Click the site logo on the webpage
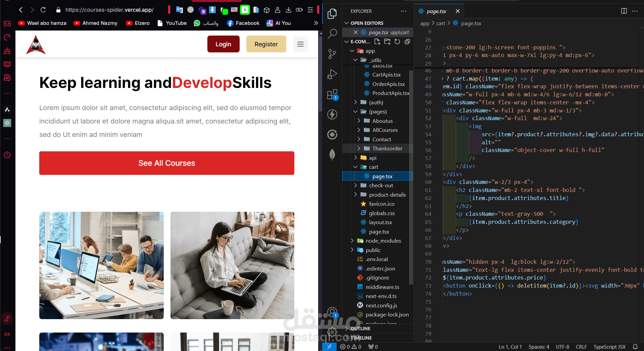The width and height of the screenshot is (644, 351). [x=36, y=45]
